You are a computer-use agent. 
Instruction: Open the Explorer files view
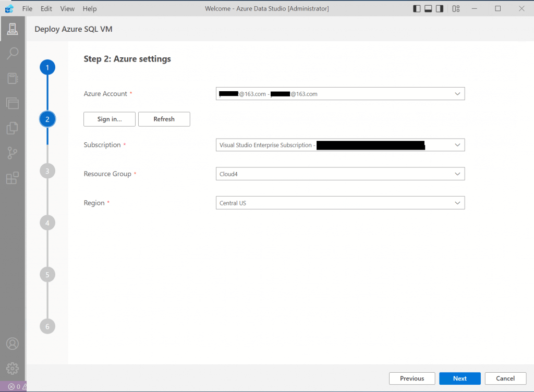pyautogui.click(x=13, y=128)
